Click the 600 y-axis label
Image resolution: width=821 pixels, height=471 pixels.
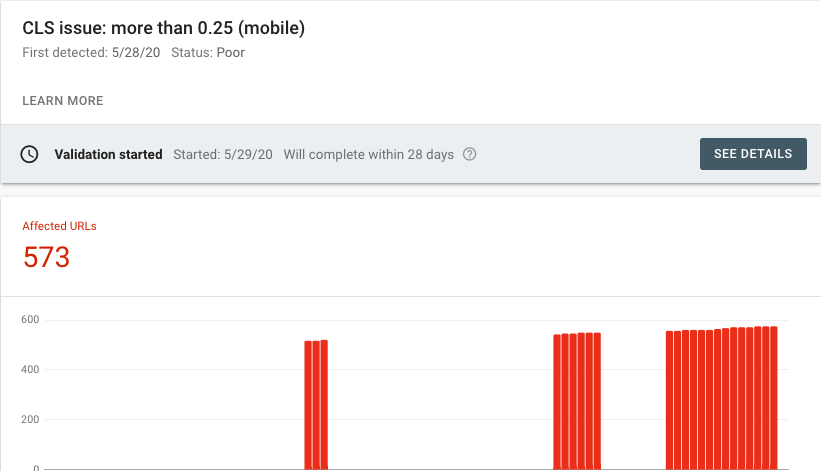coord(30,319)
